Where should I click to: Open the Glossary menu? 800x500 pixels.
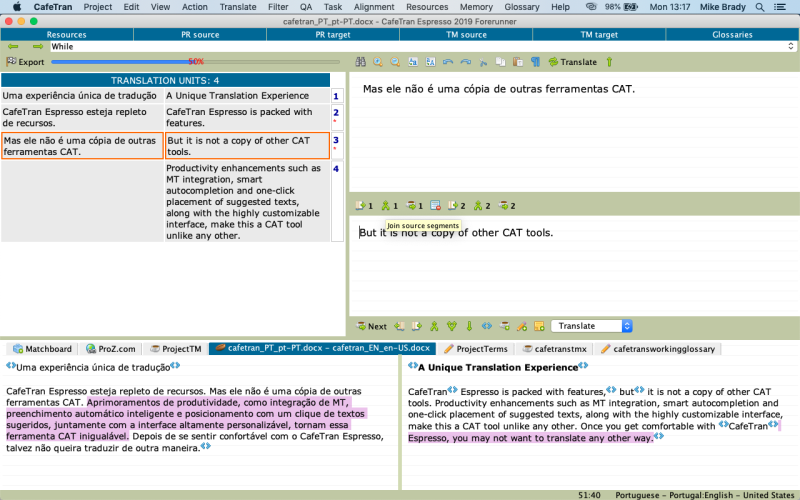521,7
